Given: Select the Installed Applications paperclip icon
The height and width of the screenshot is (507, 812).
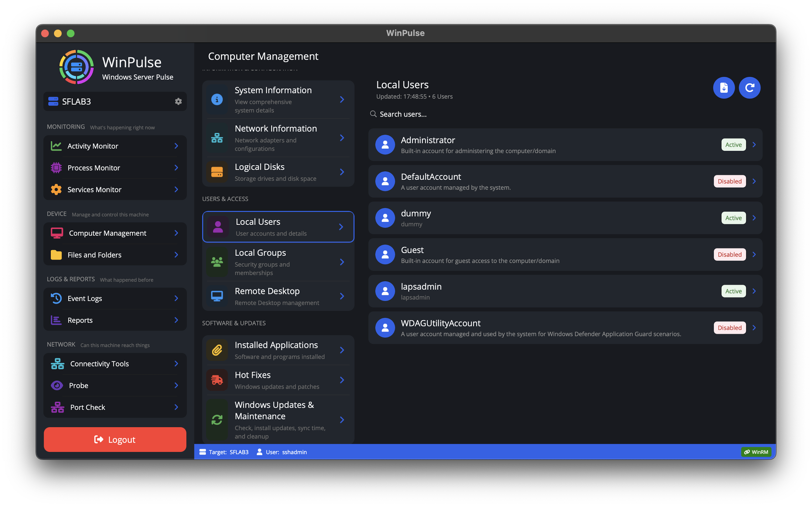Looking at the screenshot, I should tap(217, 350).
